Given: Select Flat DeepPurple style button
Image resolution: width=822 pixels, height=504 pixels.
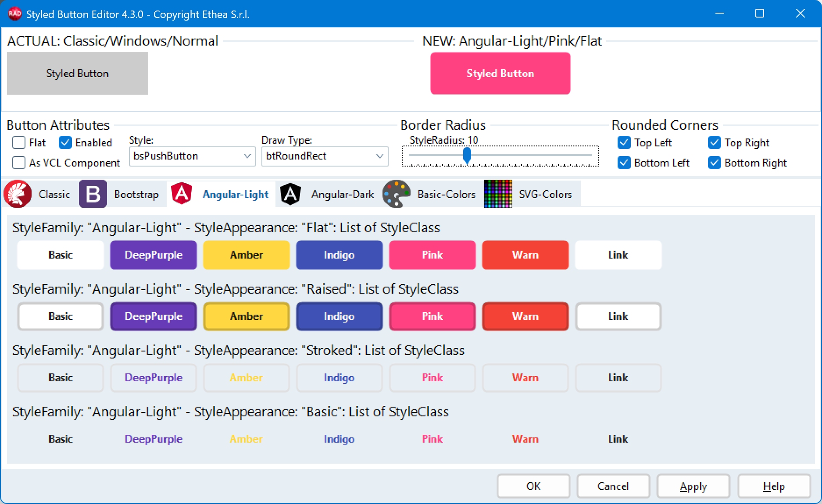Looking at the screenshot, I should pyautogui.click(x=154, y=255).
